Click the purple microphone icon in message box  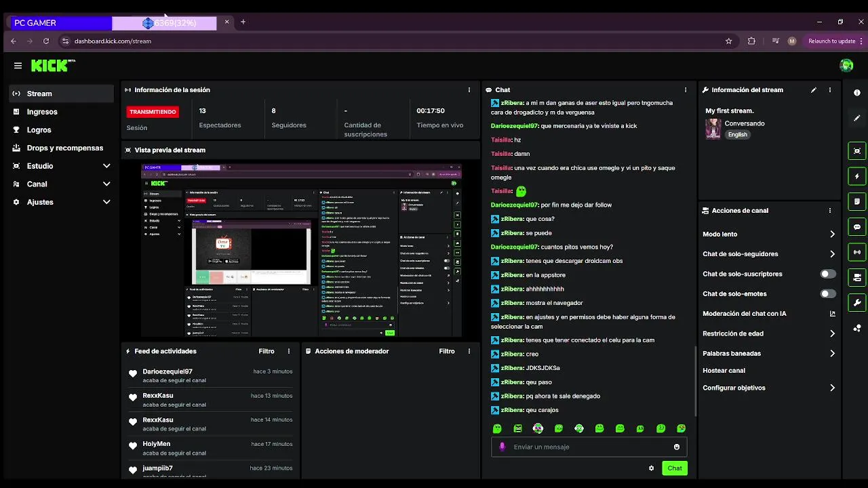click(x=502, y=447)
